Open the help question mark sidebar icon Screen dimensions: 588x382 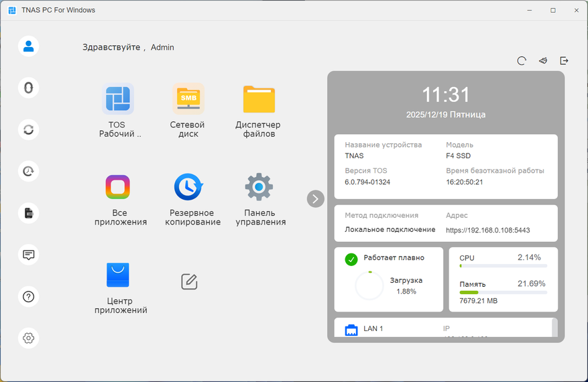pos(29,296)
